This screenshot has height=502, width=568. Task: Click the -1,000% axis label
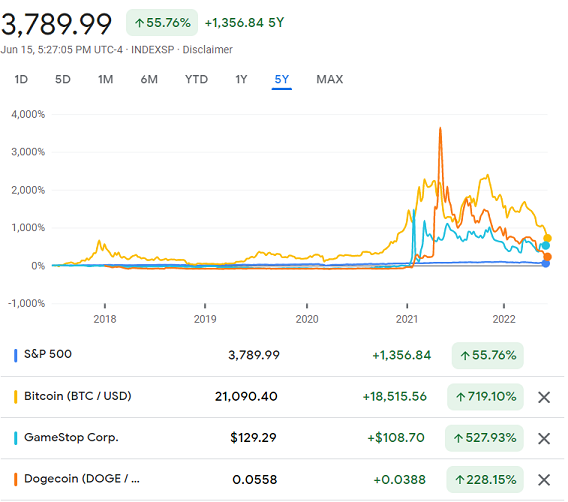26,303
